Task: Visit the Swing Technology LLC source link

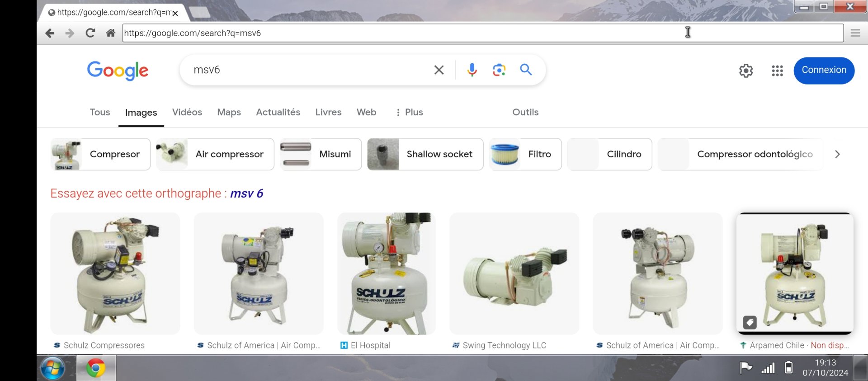Action: point(499,345)
